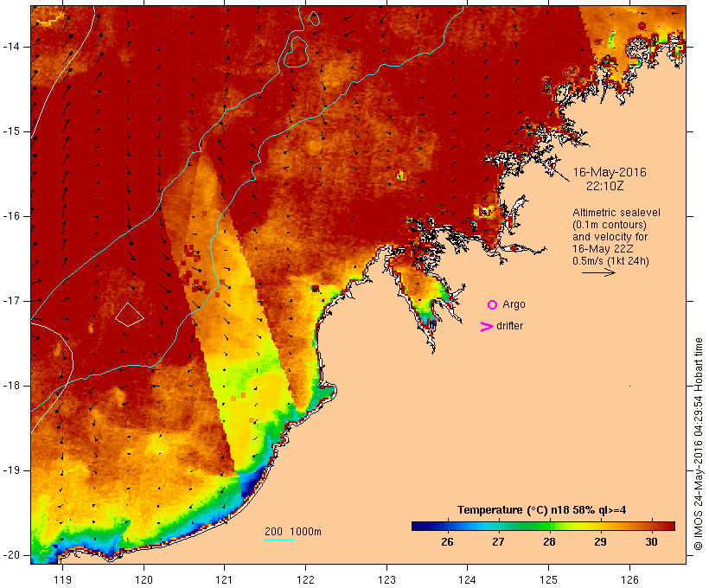The height and width of the screenshot is (588, 709).
Task: Click the 'Altimetric sealevel' text line
Action: pyautogui.click(x=616, y=213)
